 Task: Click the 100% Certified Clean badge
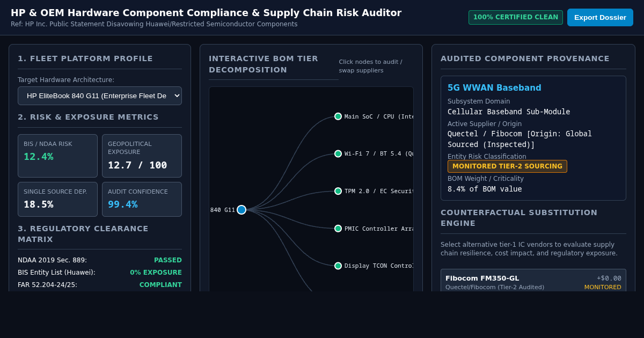click(x=516, y=17)
